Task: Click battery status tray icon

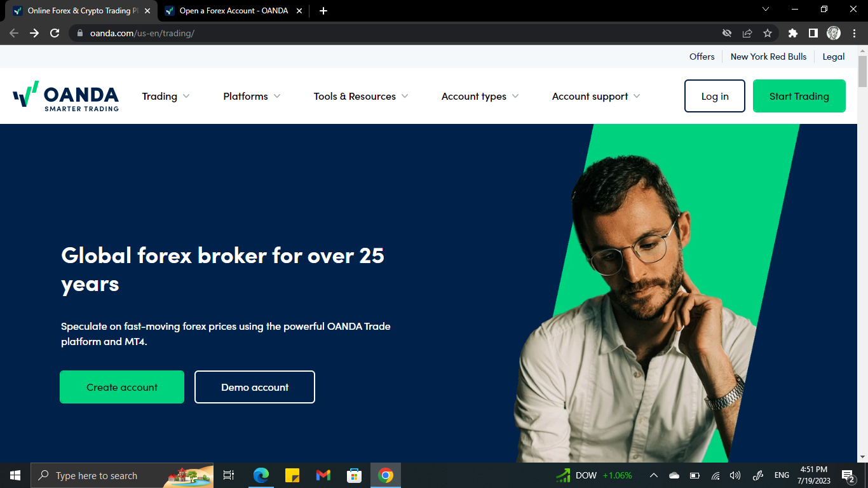Action: pos(695,475)
